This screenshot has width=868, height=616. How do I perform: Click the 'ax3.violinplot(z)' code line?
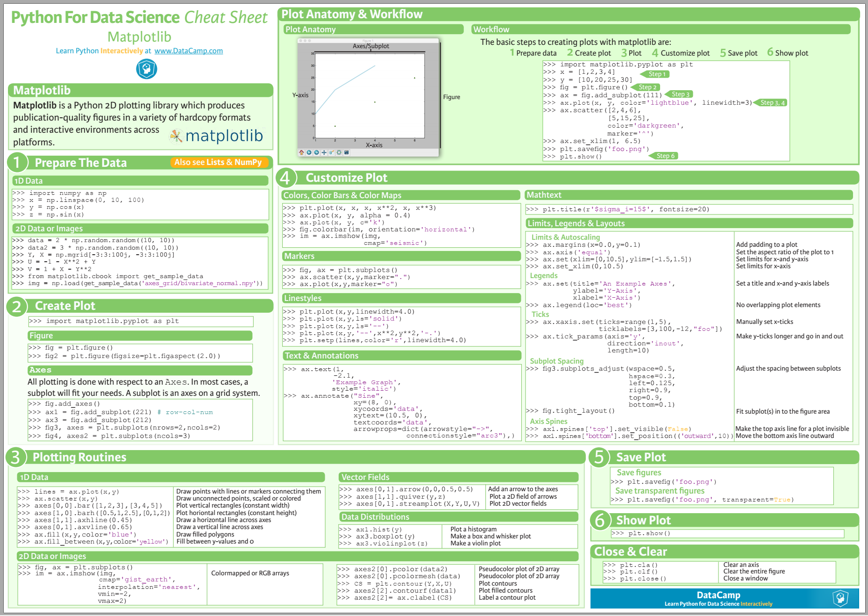click(x=383, y=544)
